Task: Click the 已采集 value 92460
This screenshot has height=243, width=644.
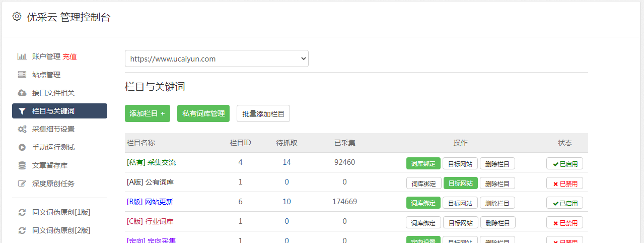Action: tap(344, 162)
